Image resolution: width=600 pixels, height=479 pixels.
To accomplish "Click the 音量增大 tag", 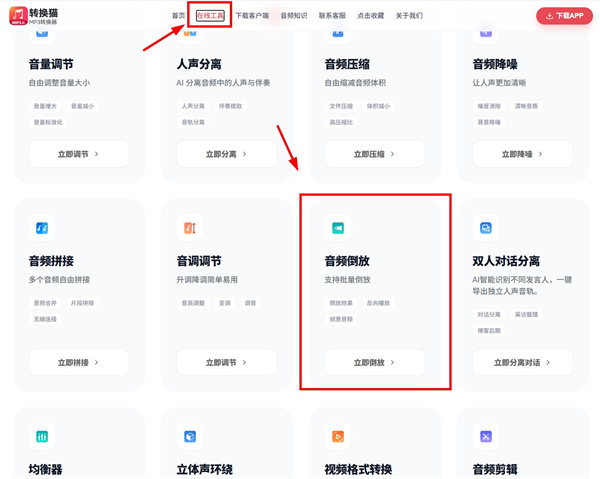I will (x=45, y=106).
